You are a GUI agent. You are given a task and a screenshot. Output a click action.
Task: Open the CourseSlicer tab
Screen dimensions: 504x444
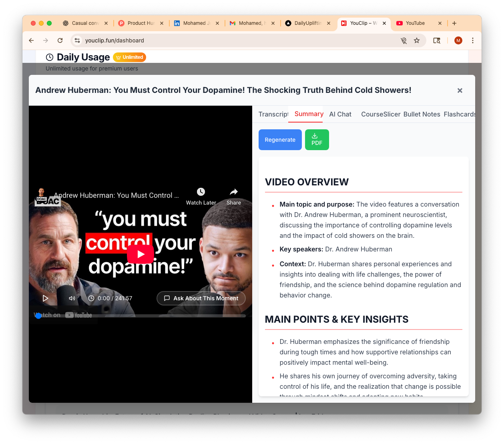[381, 114]
